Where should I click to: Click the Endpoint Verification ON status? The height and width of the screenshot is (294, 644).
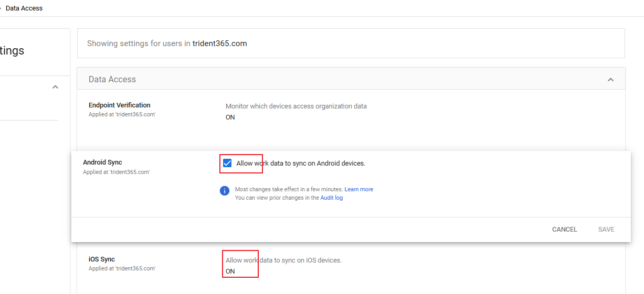click(x=230, y=117)
